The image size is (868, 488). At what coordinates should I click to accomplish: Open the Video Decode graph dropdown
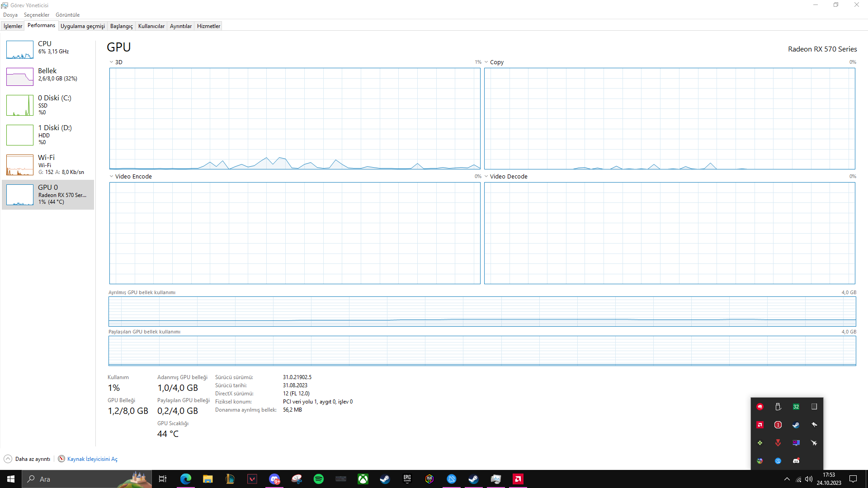coord(486,177)
